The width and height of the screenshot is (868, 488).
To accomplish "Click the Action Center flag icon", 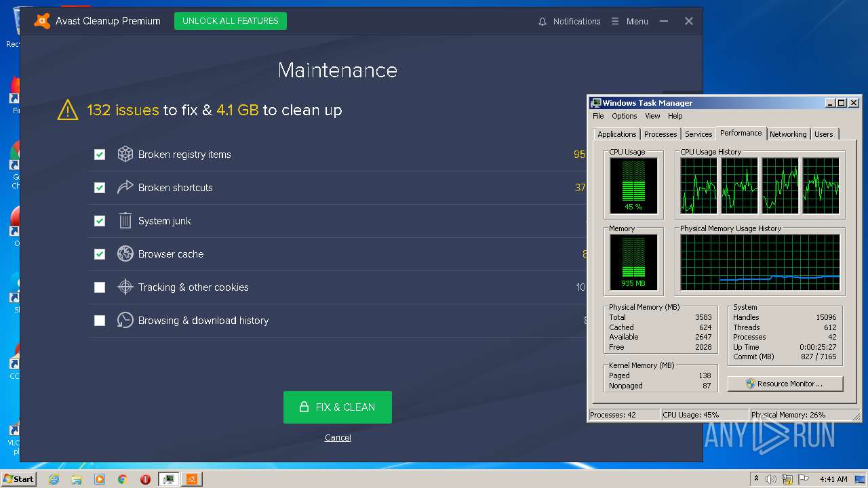I will [804, 479].
